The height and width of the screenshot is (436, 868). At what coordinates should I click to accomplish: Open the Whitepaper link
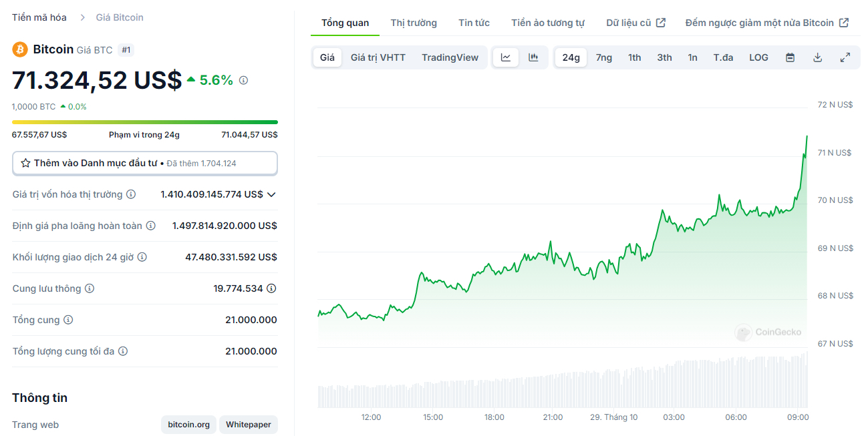point(249,425)
